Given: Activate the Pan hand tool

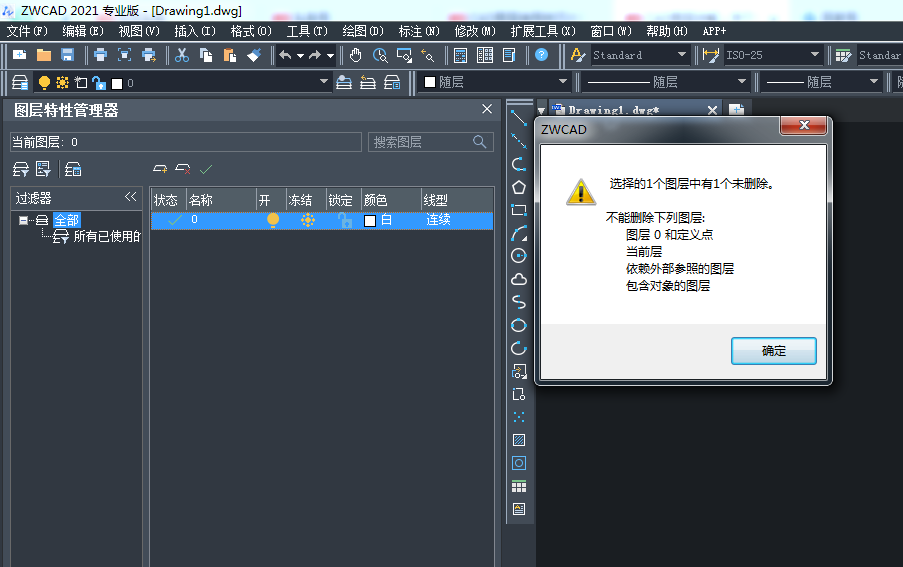Looking at the screenshot, I should (x=356, y=55).
